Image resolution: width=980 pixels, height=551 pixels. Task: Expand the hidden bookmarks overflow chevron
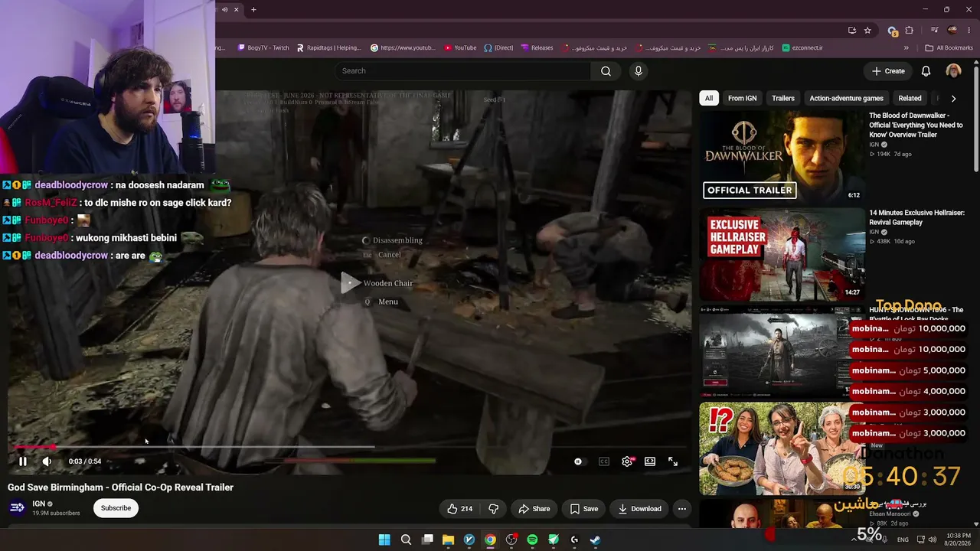(x=906, y=47)
